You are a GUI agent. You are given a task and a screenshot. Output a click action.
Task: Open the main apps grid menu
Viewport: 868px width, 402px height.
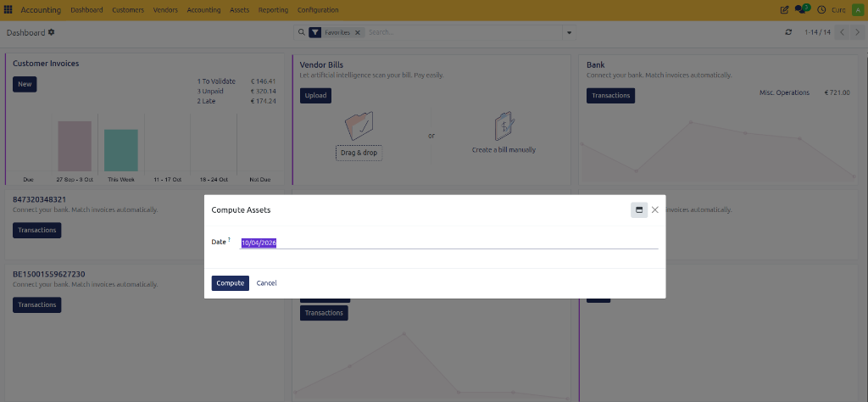(8, 10)
